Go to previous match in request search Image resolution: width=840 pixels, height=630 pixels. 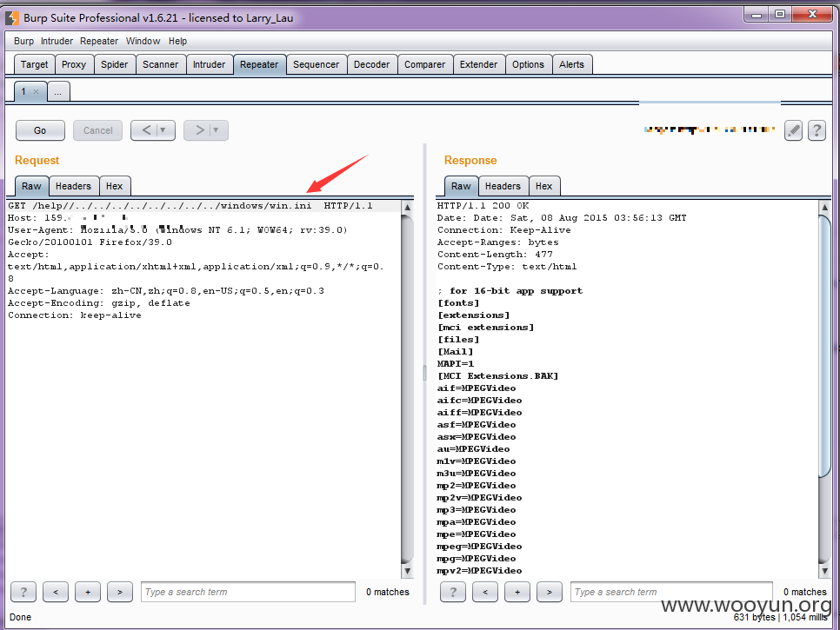click(56, 592)
